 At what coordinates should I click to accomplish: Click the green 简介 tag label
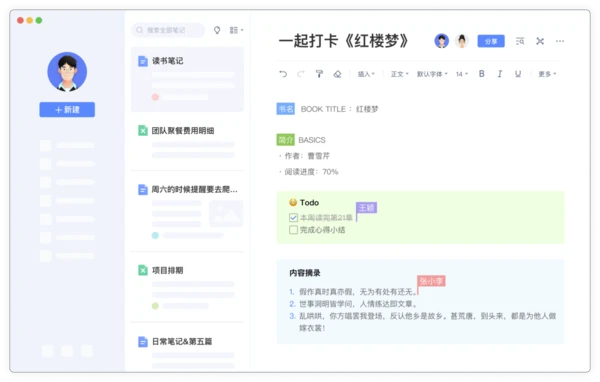(x=285, y=140)
